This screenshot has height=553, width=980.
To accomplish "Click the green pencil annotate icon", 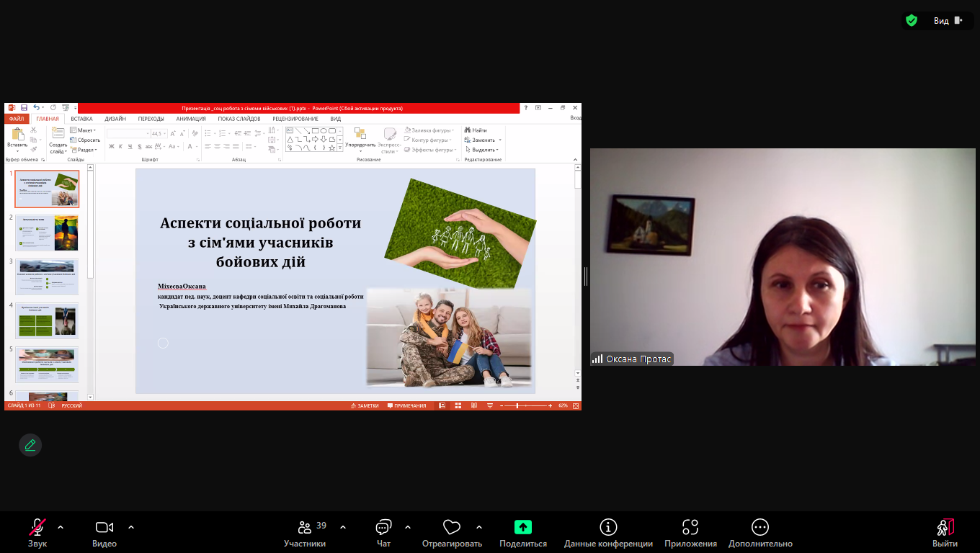I will pyautogui.click(x=30, y=445).
